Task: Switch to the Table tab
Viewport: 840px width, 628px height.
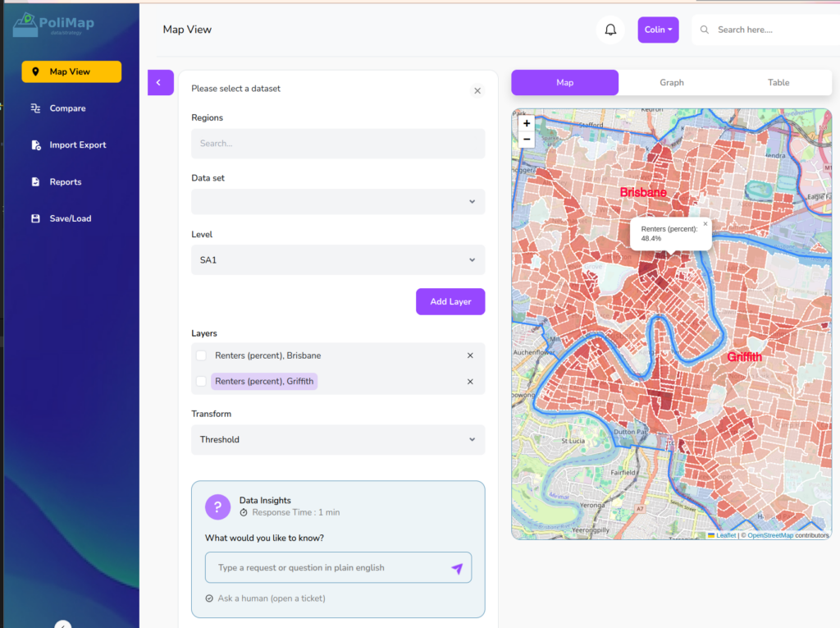Action: point(778,83)
